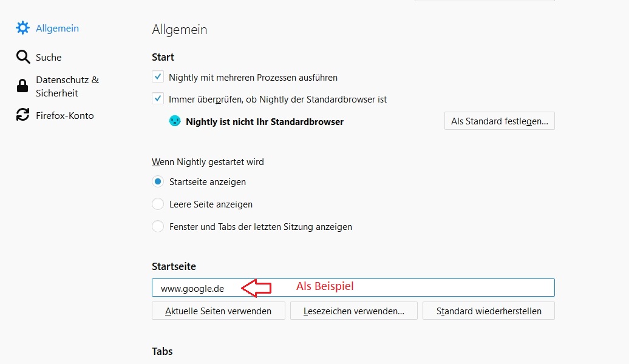
Task: Select 'Startseite anzeigen' radio button
Action: 158,181
